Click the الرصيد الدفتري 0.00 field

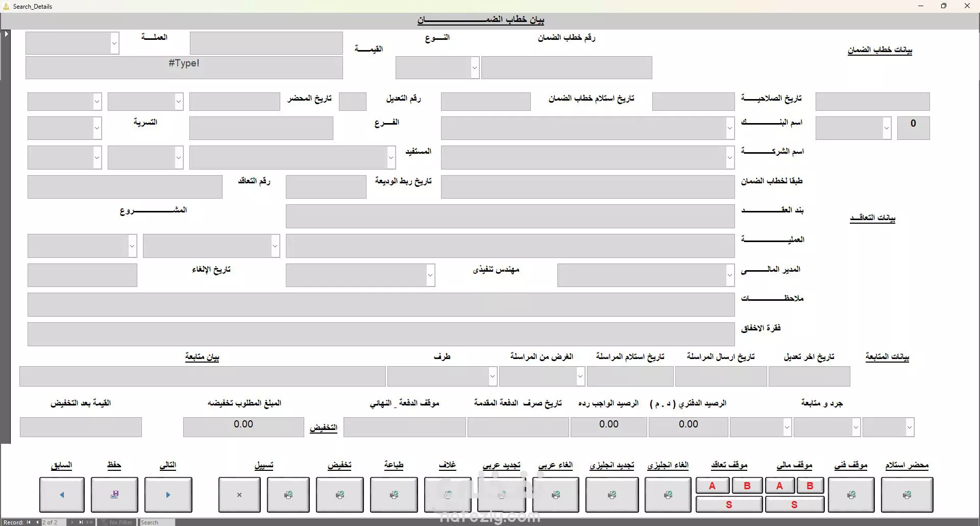(x=688, y=427)
